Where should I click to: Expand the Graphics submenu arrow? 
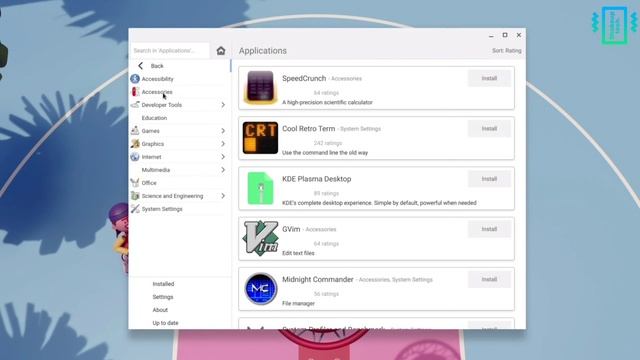[x=223, y=144]
